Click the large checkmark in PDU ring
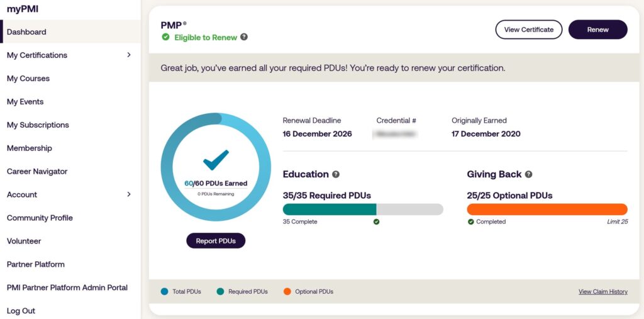The image size is (644, 319). pyautogui.click(x=216, y=160)
